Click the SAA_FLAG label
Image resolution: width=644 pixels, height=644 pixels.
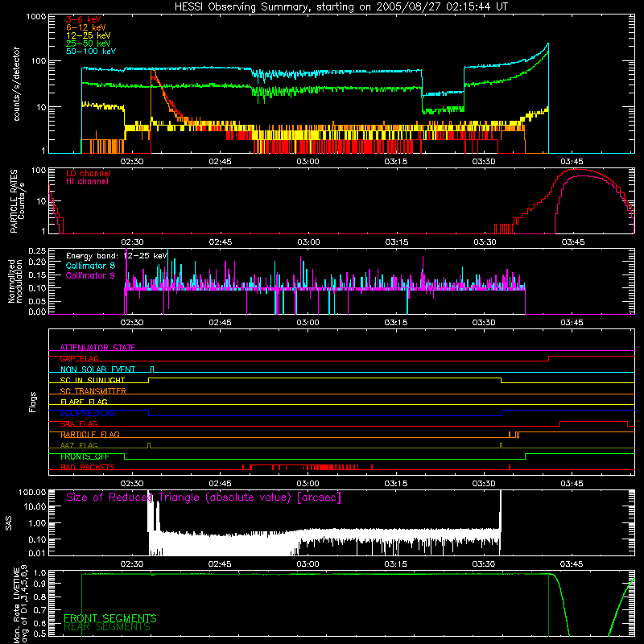tap(79, 423)
